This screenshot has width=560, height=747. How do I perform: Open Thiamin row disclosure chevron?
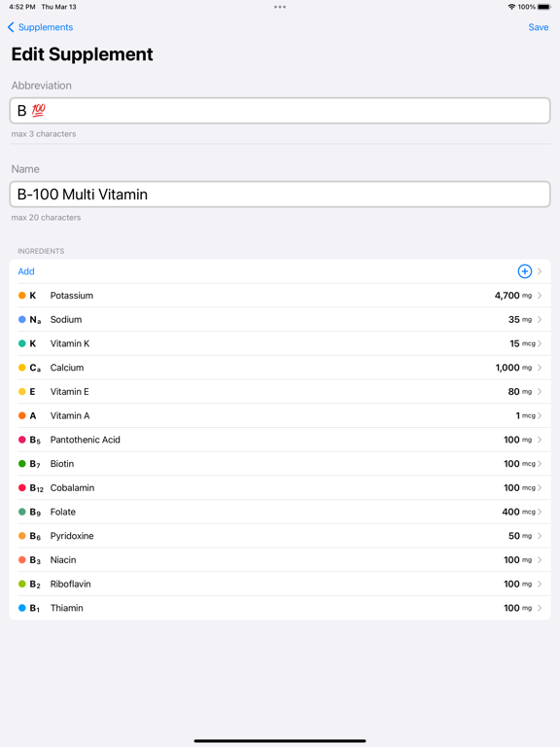click(540, 608)
